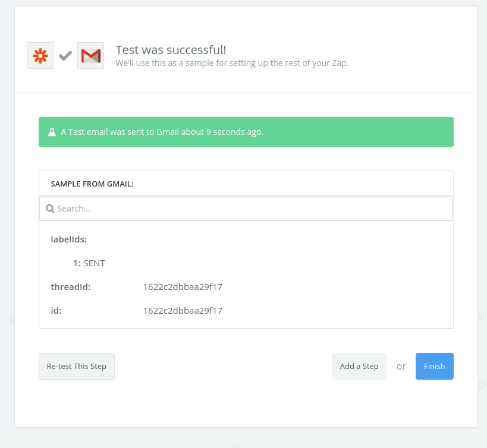Click the Gmail envelope icon
Image resolution: width=487 pixels, height=448 pixels.
(x=90, y=56)
